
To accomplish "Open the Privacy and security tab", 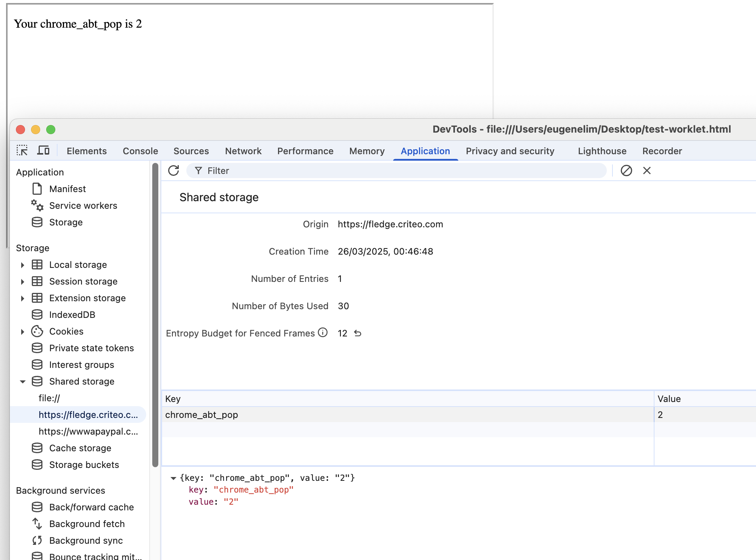I will click(x=510, y=151).
